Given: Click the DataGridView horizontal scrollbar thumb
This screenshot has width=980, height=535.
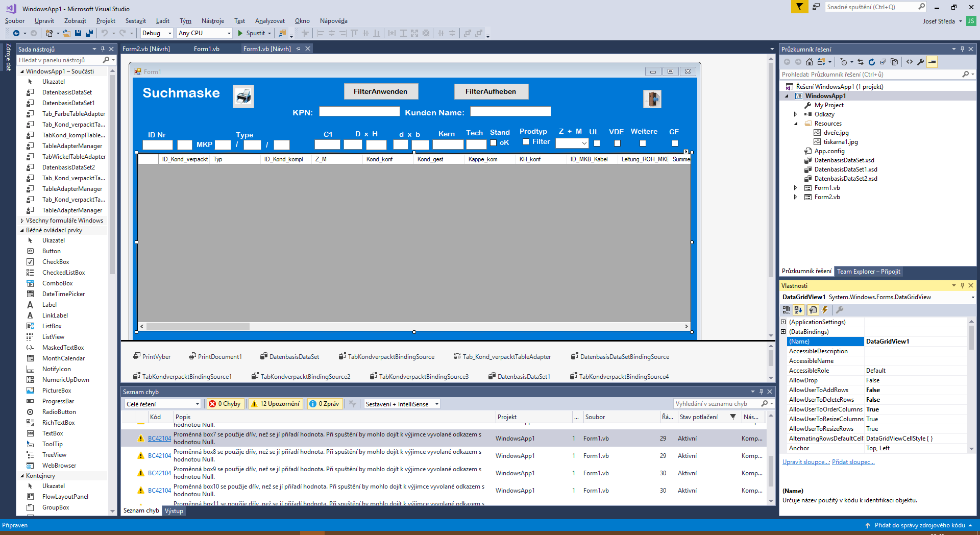Looking at the screenshot, I should click(x=198, y=327).
